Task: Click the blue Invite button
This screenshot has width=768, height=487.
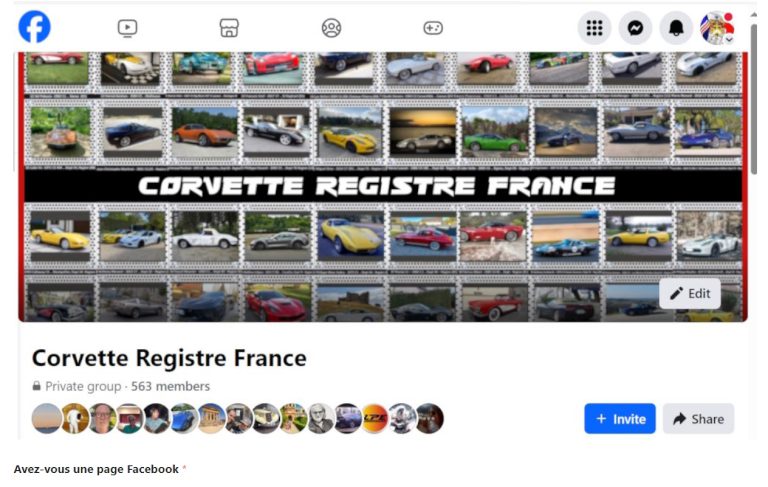Action: 620,418
